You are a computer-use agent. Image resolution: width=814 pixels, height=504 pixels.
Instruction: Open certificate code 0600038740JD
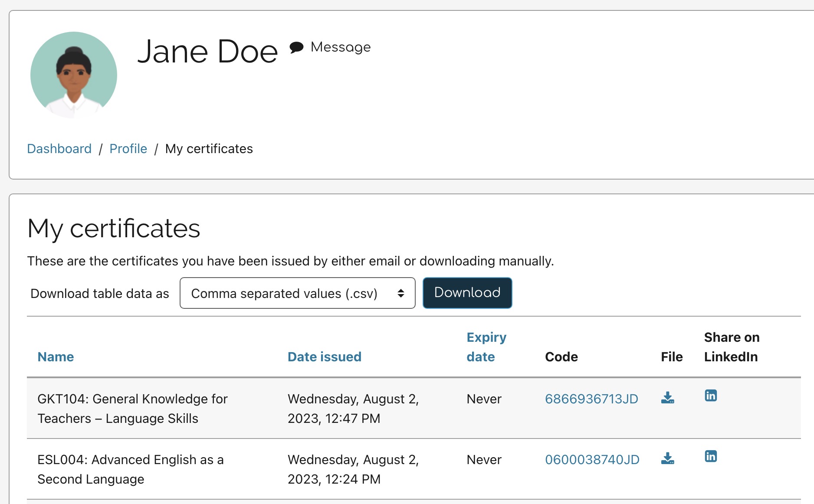[592, 459]
